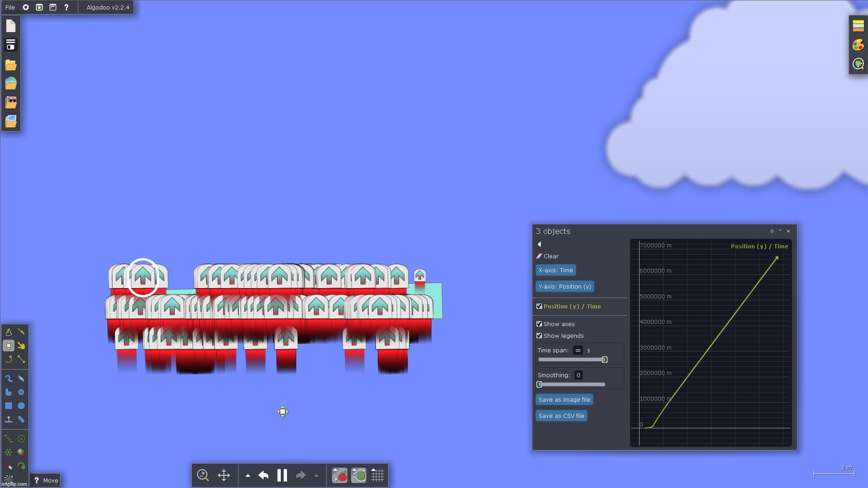The image size is (868, 488).
Task: Select the Circle tool
Action: [21, 406]
